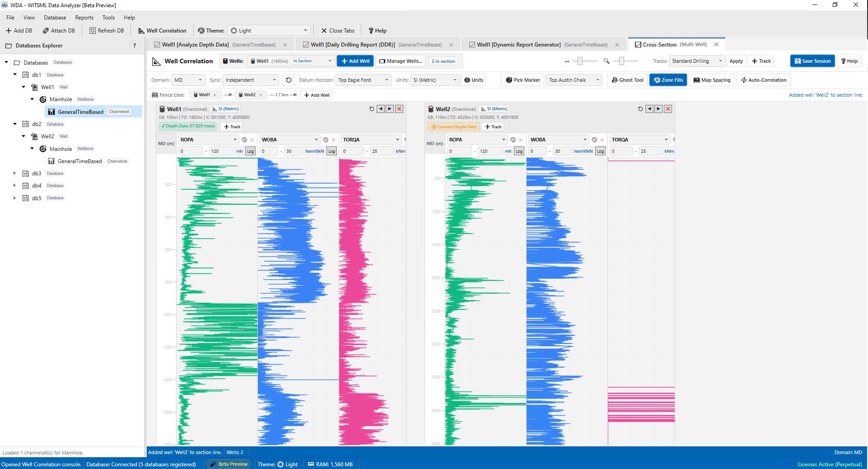
Task: Click the WOBA color palette icon in Well1
Action: pyautogui.click(x=326, y=140)
